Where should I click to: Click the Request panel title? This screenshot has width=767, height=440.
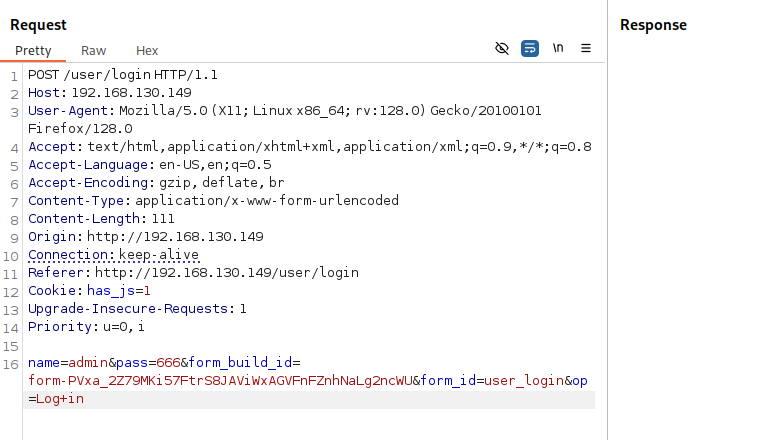[x=38, y=25]
